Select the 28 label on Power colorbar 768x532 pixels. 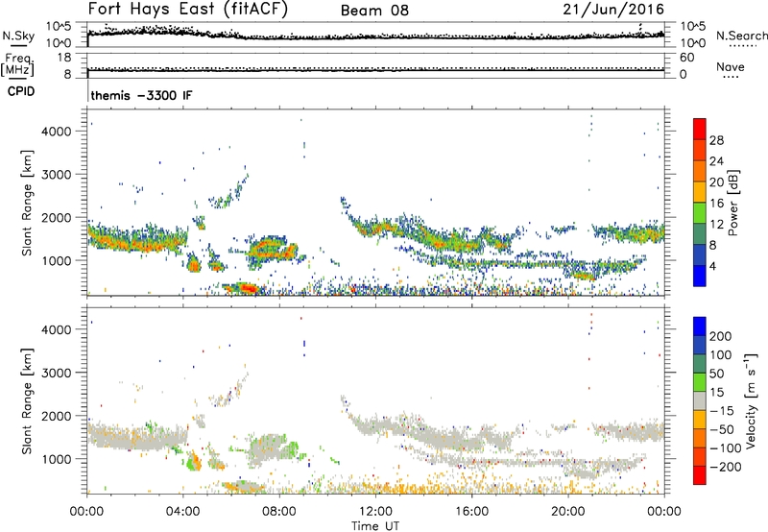(x=716, y=140)
